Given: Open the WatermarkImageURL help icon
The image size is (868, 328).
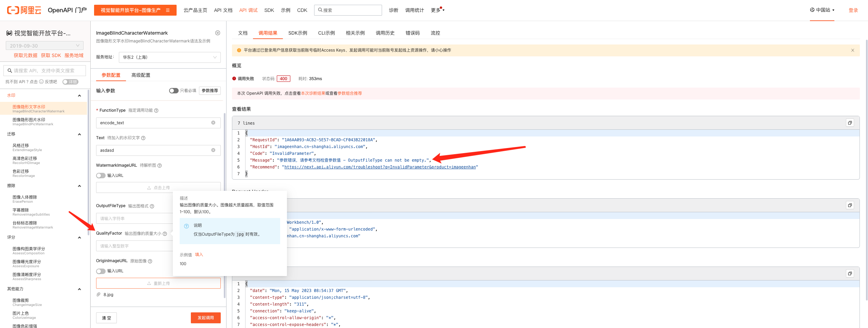Looking at the screenshot, I should tap(160, 165).
